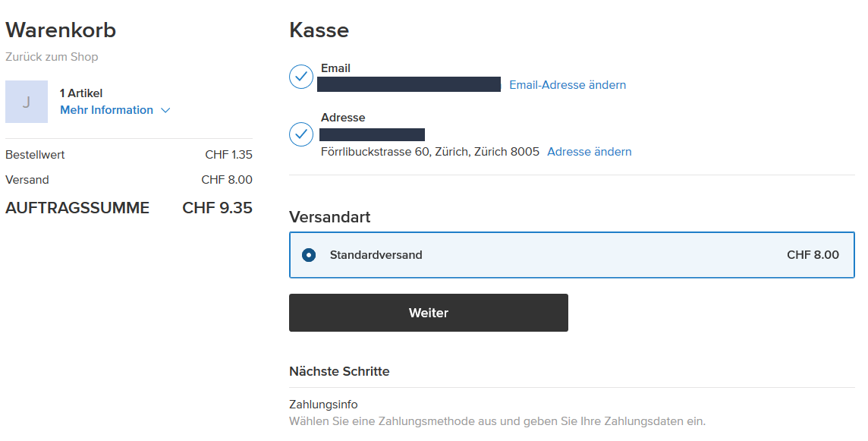Click the checkmark icon beside Email

[x=301, y=77]
